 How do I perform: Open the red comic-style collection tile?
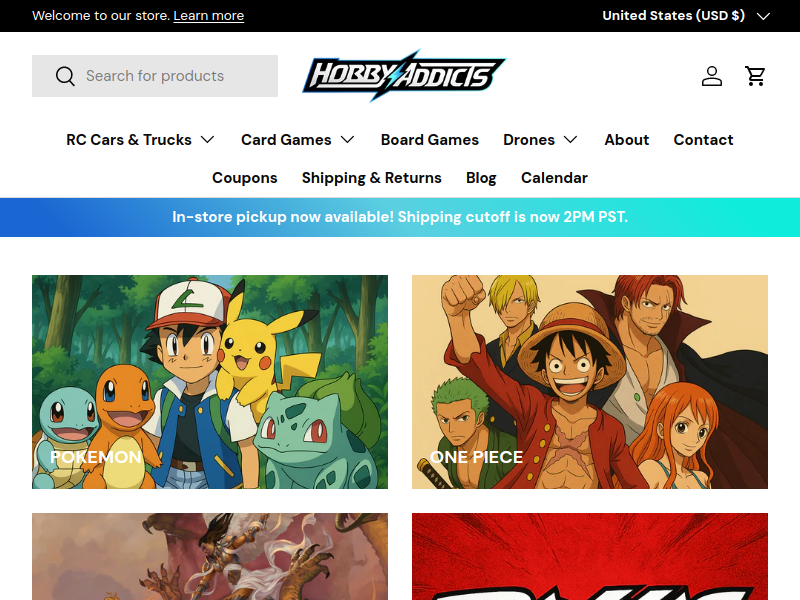(x=590, y=557)
